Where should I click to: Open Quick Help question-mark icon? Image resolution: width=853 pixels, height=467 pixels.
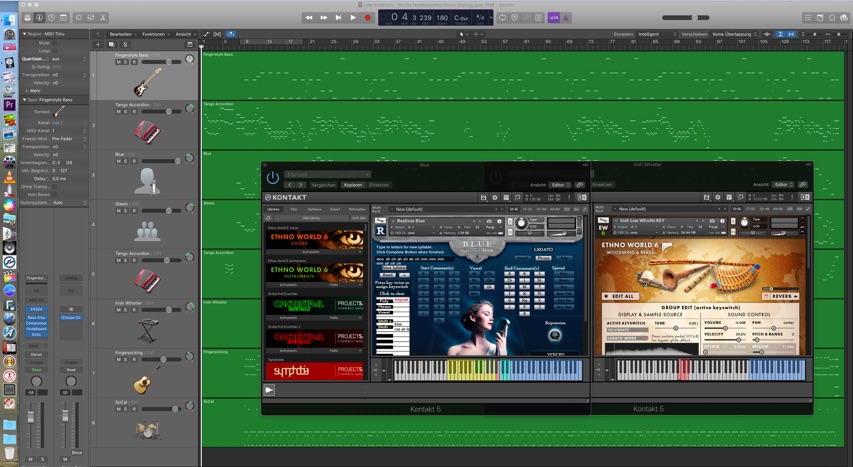click(x=51, y=17)
